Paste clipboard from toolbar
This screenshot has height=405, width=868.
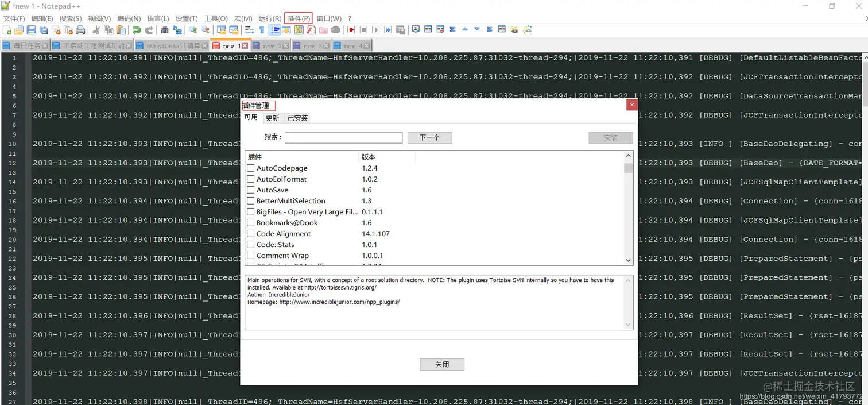click(121, 30)
